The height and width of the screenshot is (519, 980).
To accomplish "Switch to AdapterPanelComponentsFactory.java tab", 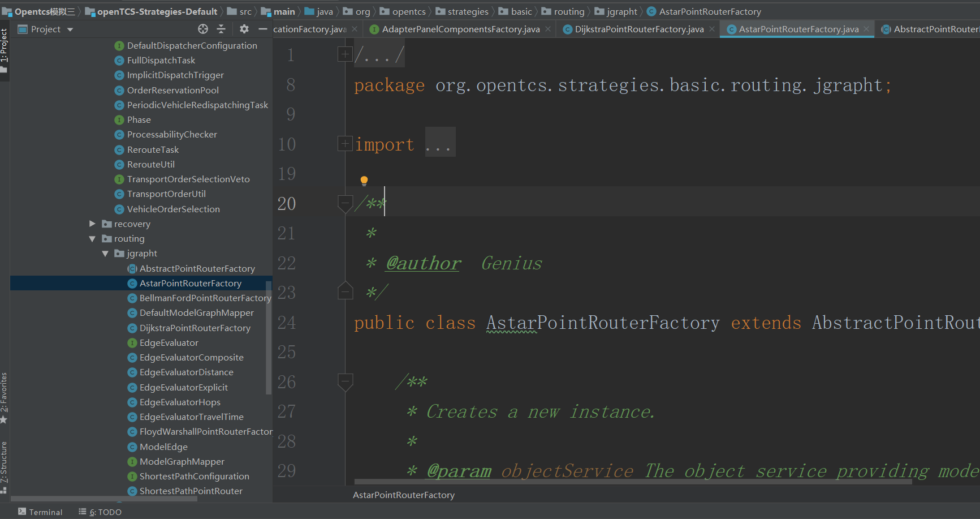I will (460, 29).
